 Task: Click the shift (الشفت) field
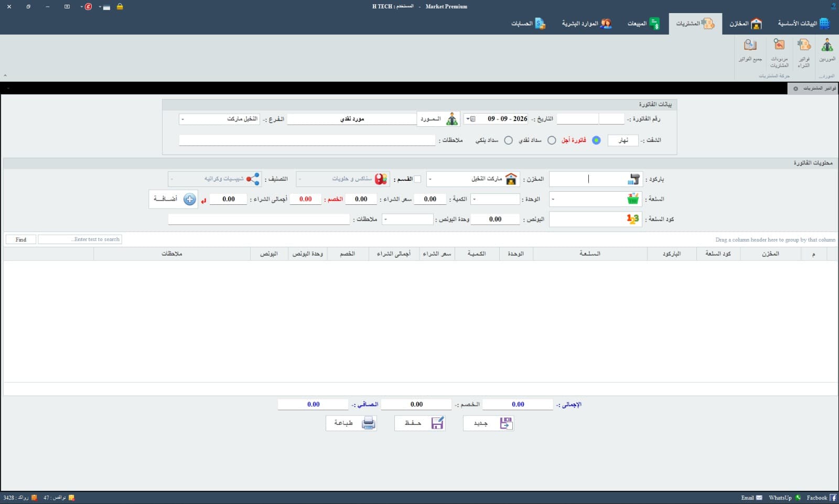pyautogui.click(x=623, y=140)
